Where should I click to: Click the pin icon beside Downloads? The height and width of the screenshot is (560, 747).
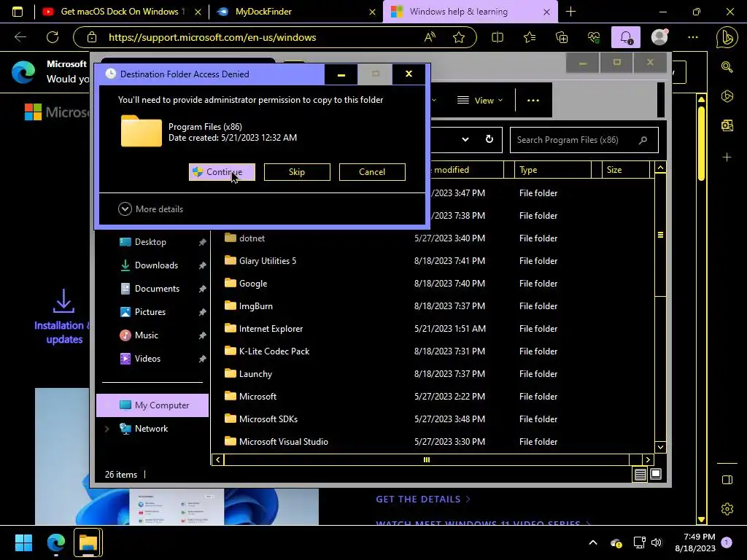click(203, 265)
